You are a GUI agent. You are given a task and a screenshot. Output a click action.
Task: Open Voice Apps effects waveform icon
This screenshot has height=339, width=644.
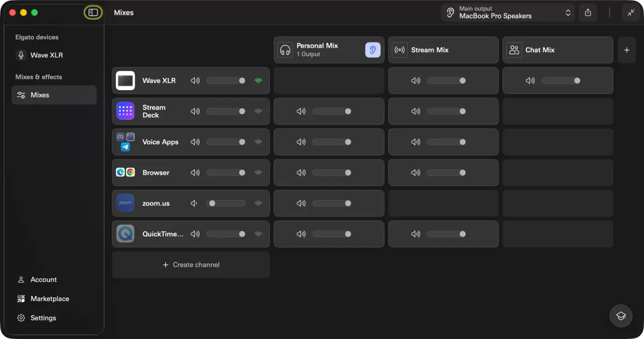[x=258, y=142]
